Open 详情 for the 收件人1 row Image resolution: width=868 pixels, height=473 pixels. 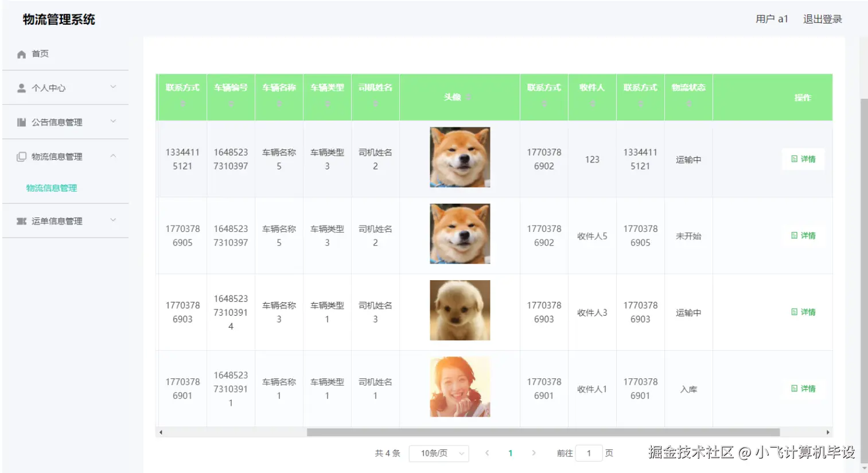[803, 389]
